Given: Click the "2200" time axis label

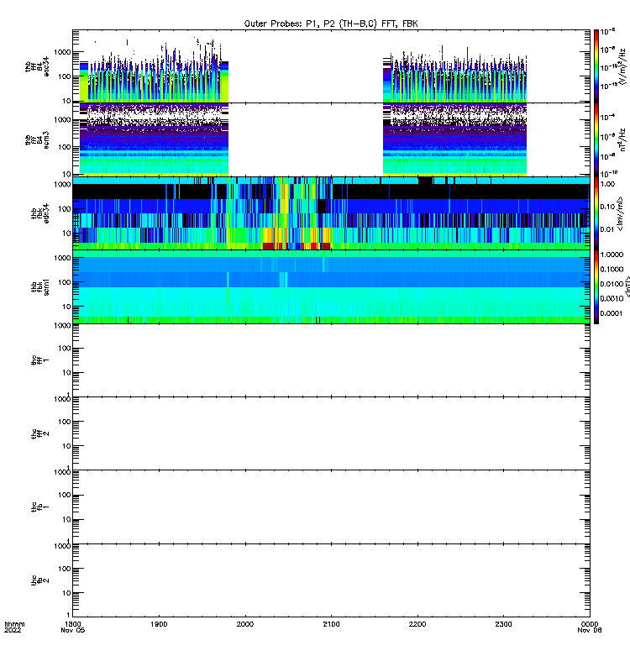Looking at the screenshot, I should click(x=417, y=624).
